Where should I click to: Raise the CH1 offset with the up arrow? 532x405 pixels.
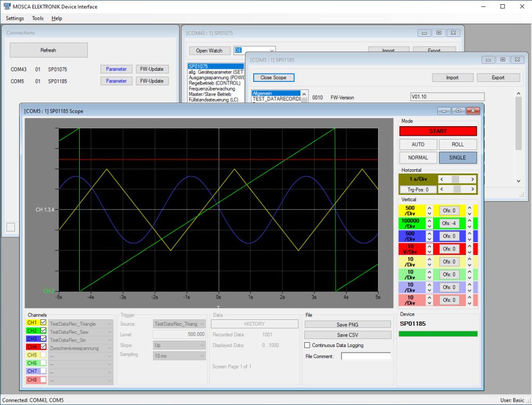coord(470,208)
